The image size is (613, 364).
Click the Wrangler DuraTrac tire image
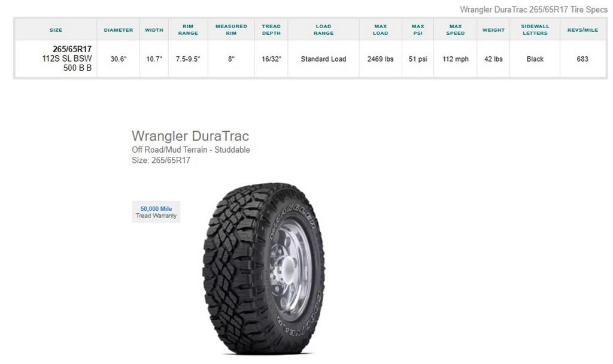(x=263, y=269)
